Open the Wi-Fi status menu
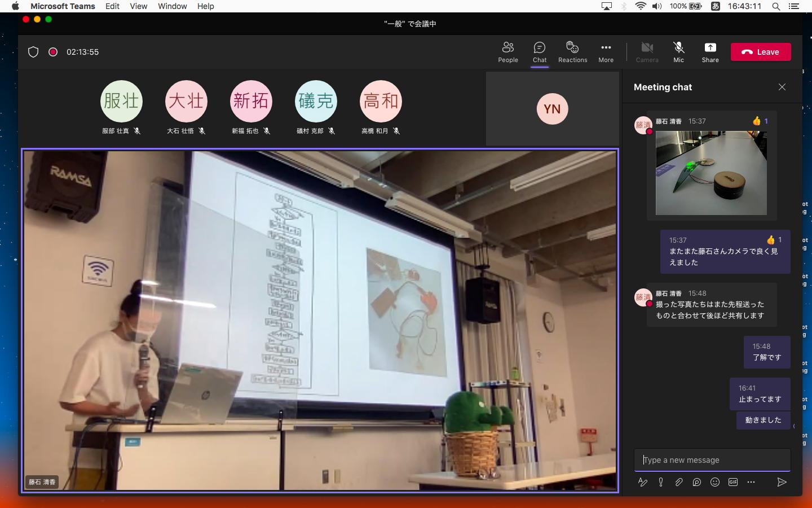This screenshot has height=508, width=812. pyautogui.click(x=641, y=6)
